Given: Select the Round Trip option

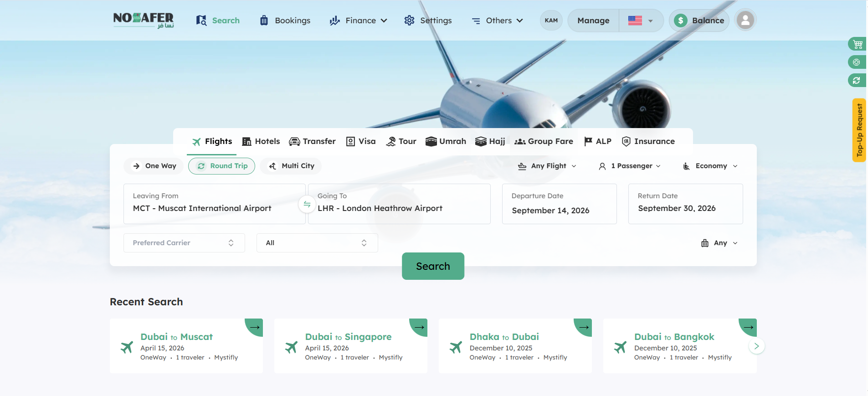Looking at the screenshot, I should 222,166.
